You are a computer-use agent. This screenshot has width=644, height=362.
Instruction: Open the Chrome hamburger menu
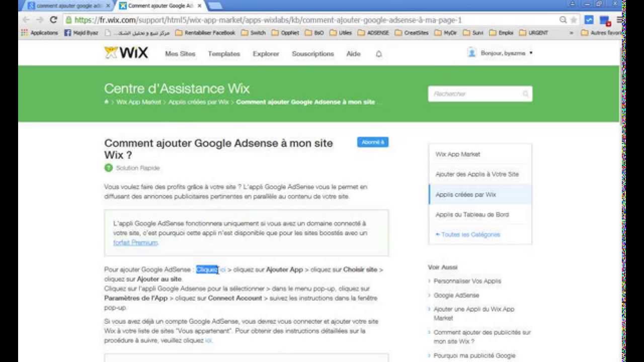619,20
